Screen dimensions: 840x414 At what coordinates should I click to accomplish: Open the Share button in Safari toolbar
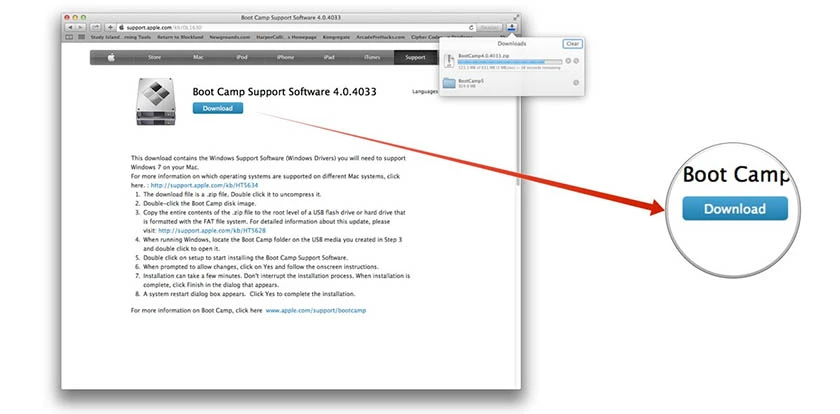pos(95,27)
